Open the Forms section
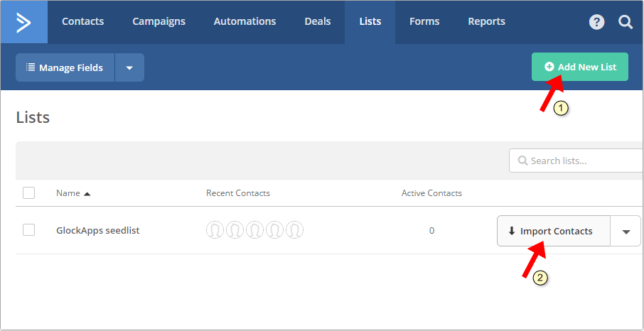Image resolution: width=644 pixels, height=331 pixels. click(424, 21)
